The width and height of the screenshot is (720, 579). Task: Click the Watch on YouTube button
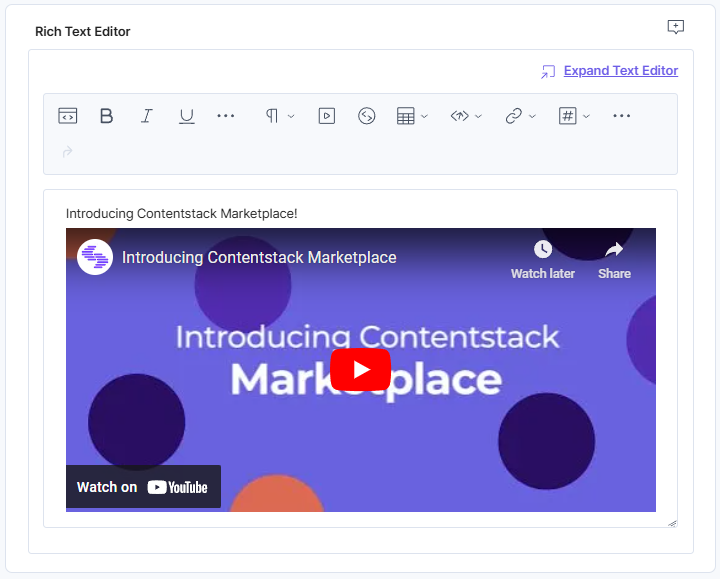pos(143,487)
